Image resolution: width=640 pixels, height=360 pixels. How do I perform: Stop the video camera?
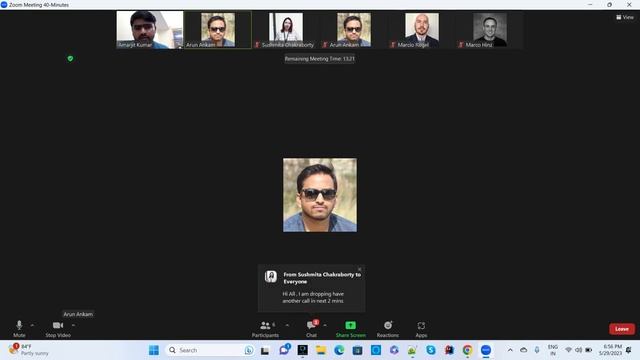(x=58, y=329)
